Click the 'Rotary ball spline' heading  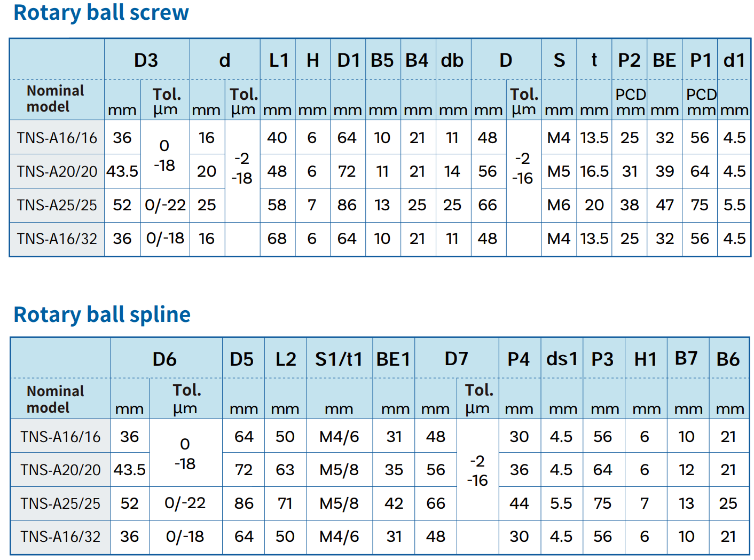point(102,314)
